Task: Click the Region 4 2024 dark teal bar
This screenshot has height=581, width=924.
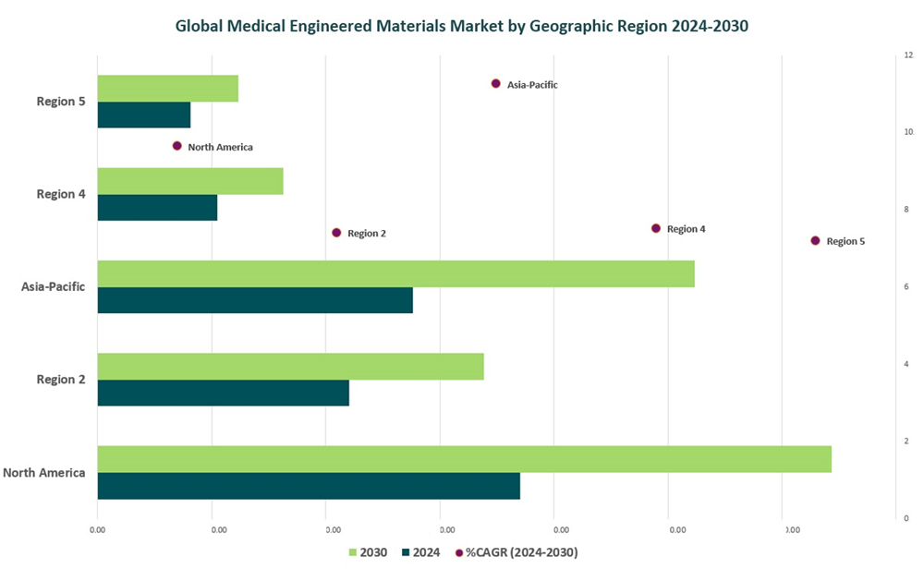Action: tap(157, 208)
